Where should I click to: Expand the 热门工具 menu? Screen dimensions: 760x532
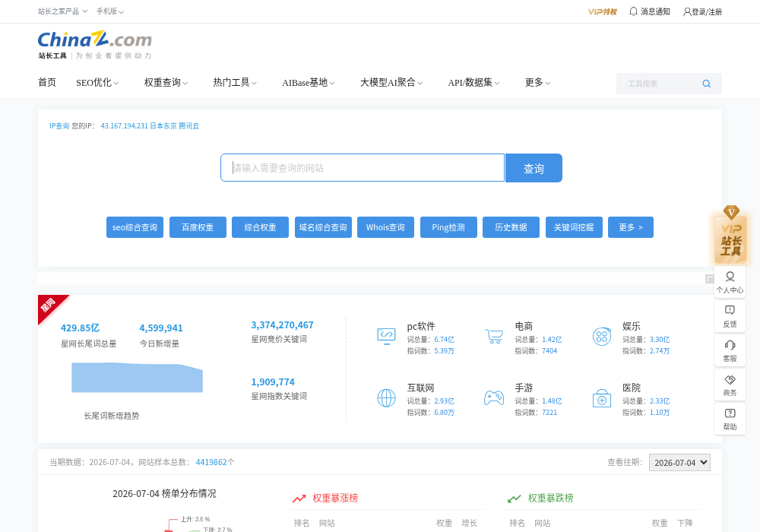pyautogui.click(x=235, y=83)
